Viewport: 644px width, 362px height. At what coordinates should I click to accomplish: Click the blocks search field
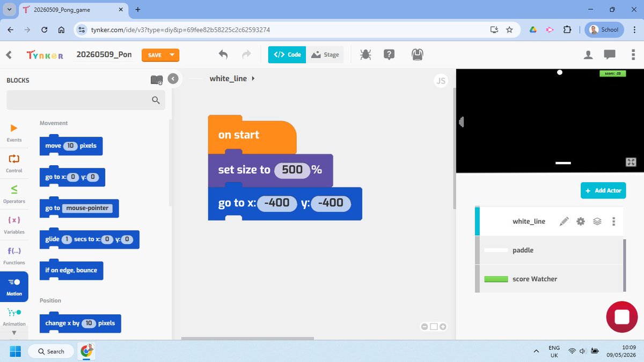86,100
